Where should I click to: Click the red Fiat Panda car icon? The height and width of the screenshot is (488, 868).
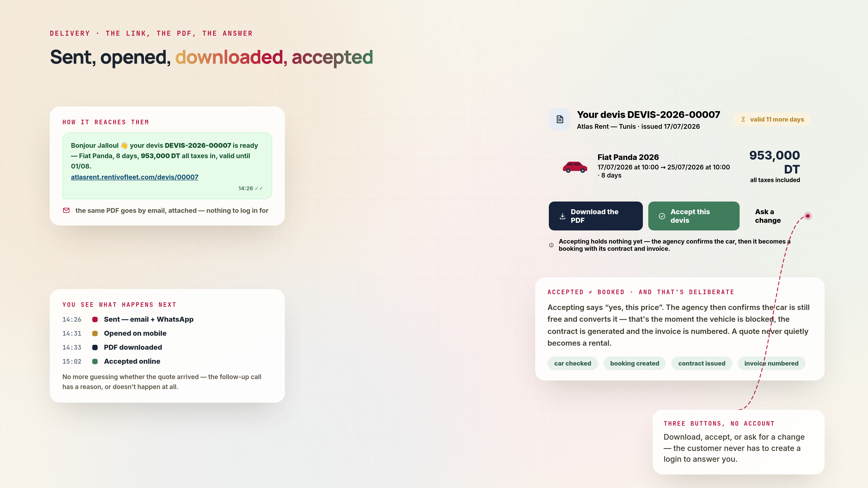(575, 167)
